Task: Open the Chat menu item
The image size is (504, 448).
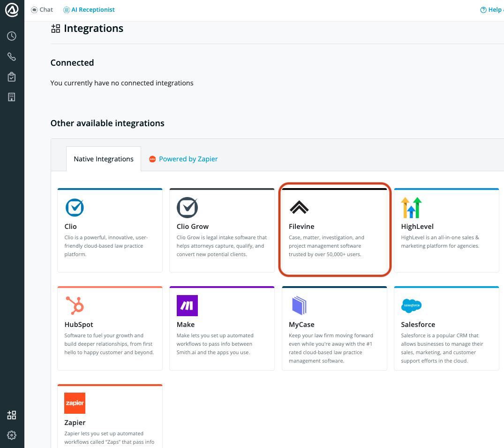Action: coord(42,10)
